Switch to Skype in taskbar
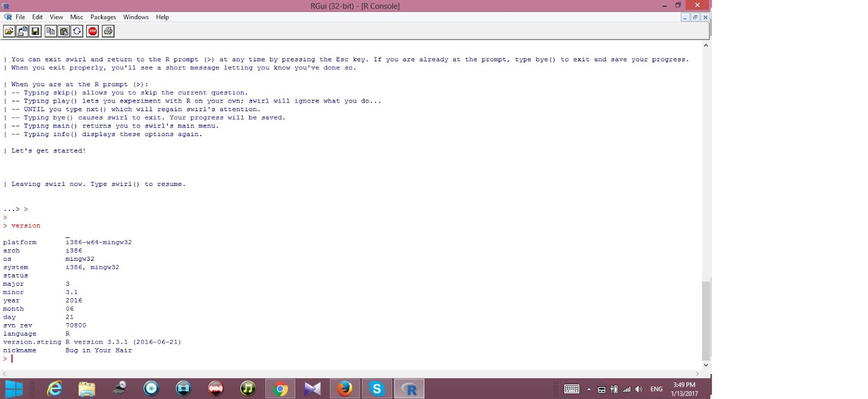This screenshot has width=868, height=399. tap(376, 389)
